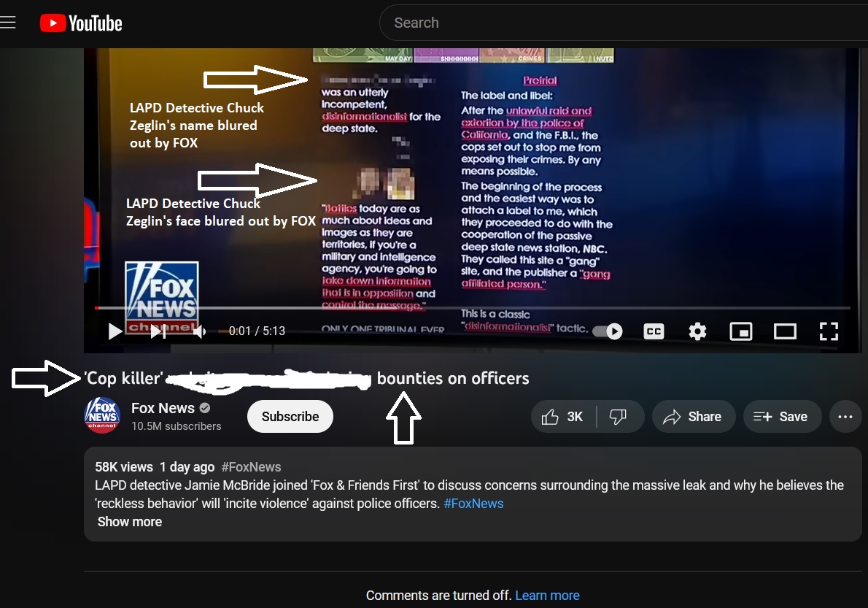Switch to miniplayer mode
This screenshot has width=868, height=608.
pos(740,331)
